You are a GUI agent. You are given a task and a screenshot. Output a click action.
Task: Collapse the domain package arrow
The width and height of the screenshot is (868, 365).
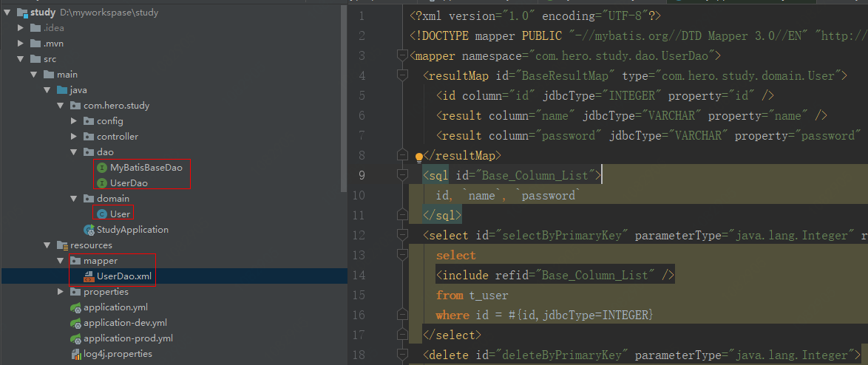(x=74, y=198)
